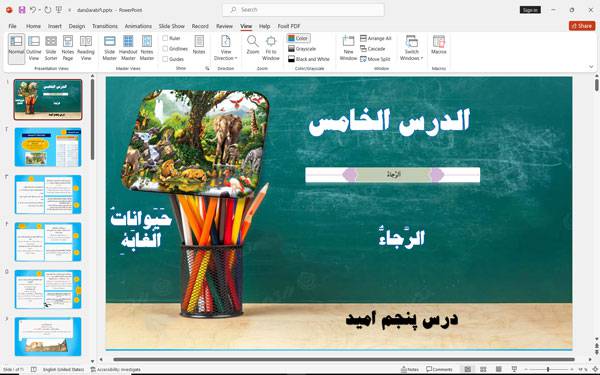
Task: Switch to Notes Page view
Action: click(x=68, y=48)
